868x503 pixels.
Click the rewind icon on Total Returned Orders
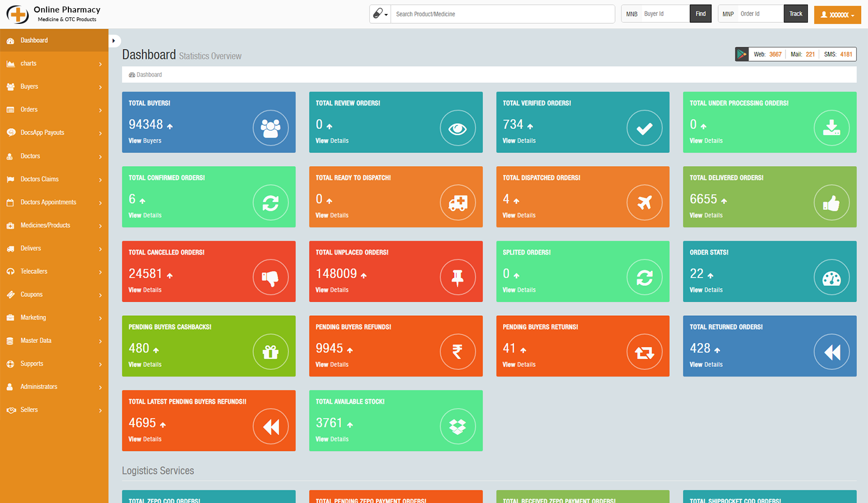click(832, 352)
